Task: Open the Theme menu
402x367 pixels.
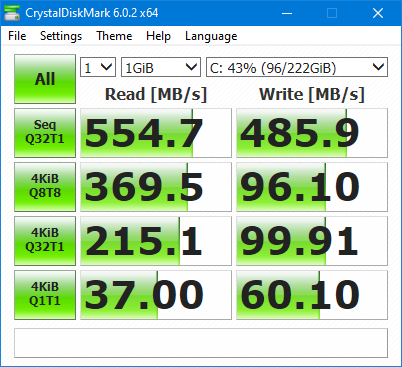Action: [x=114, y=36]
